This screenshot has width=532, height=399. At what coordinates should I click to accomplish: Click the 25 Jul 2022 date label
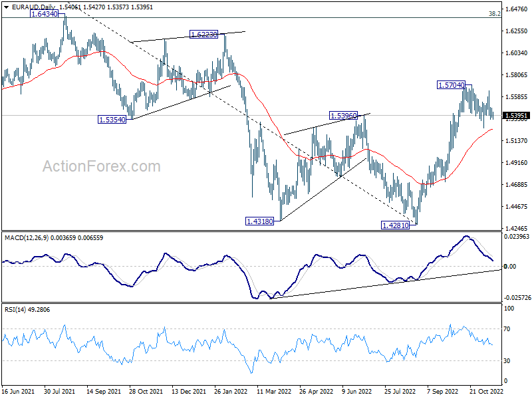tap(400, 391)
